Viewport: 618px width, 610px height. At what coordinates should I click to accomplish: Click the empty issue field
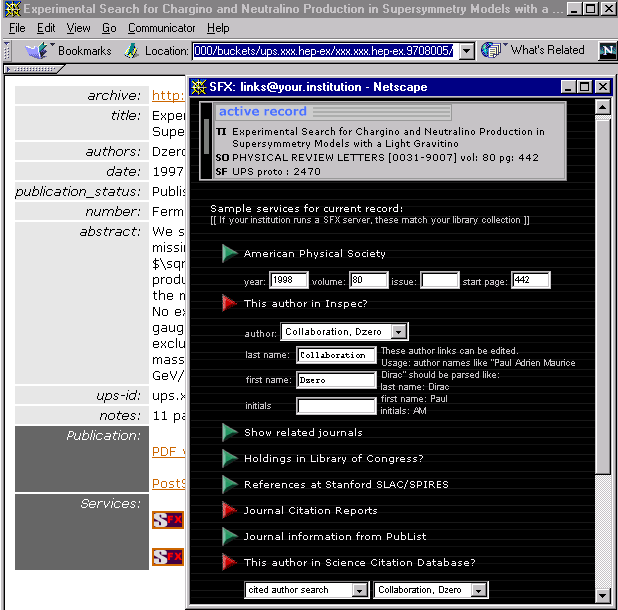tap(439, 280)
